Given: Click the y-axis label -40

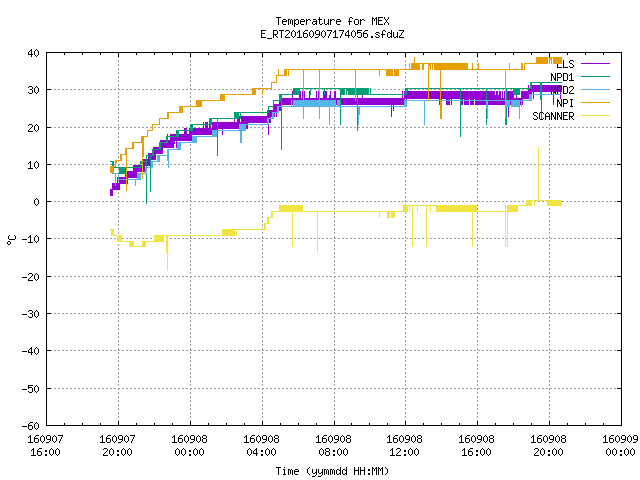Looking at the screenshot, I should click(31, 351).
